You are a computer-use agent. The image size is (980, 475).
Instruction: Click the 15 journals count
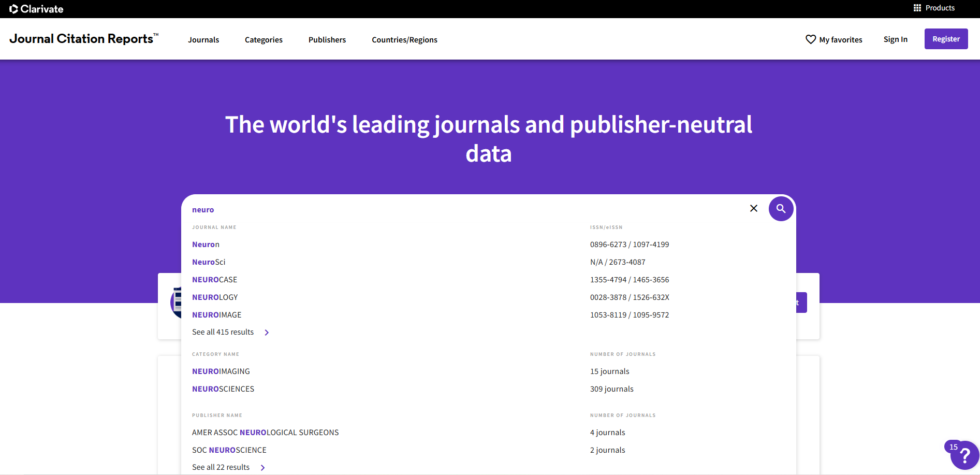pyautogui.click(x=609, y=371)
